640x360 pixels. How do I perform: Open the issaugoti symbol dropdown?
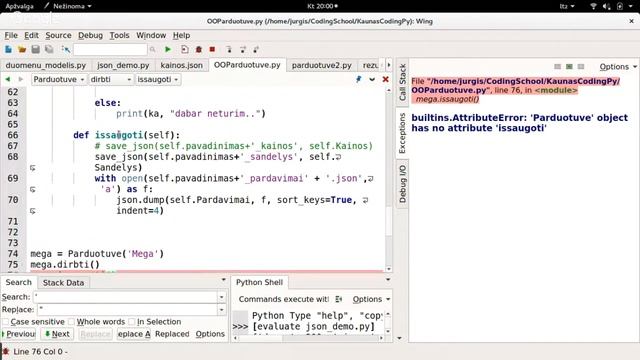click(x=158, y=79)
